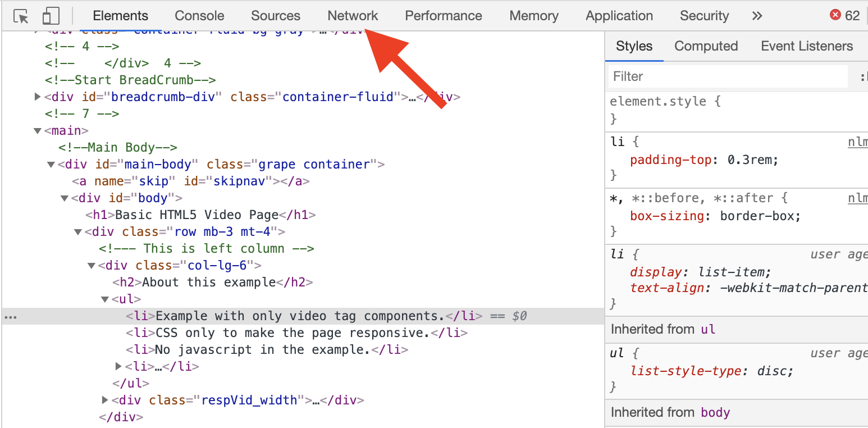Screen dimensions: 868x428
Task: Switch to the Computed styles tab
Action: [x=706, y=46]
